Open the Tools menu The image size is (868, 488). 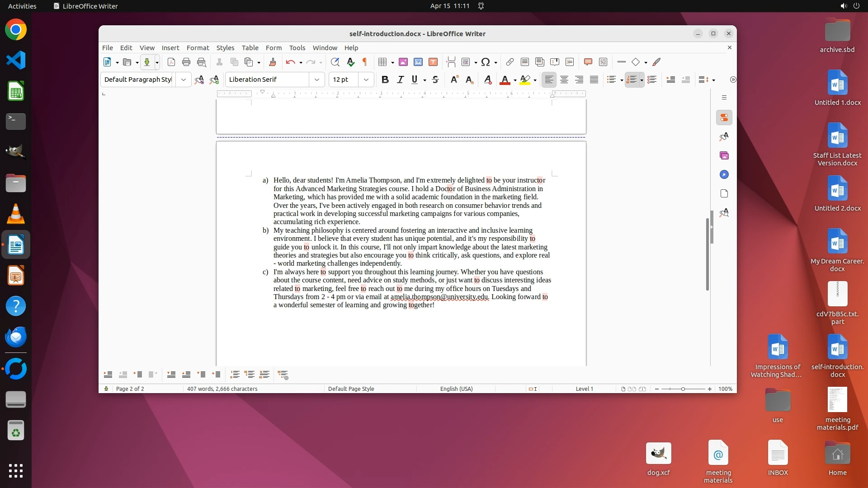pos(297,48)
